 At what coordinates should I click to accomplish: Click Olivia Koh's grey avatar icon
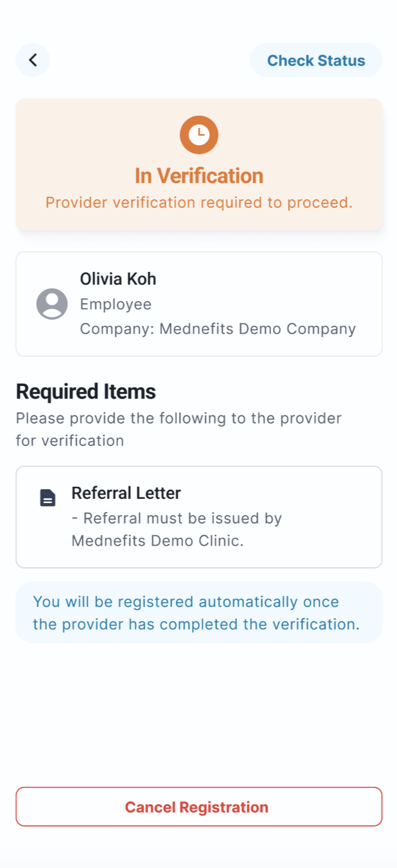[52, 304]
